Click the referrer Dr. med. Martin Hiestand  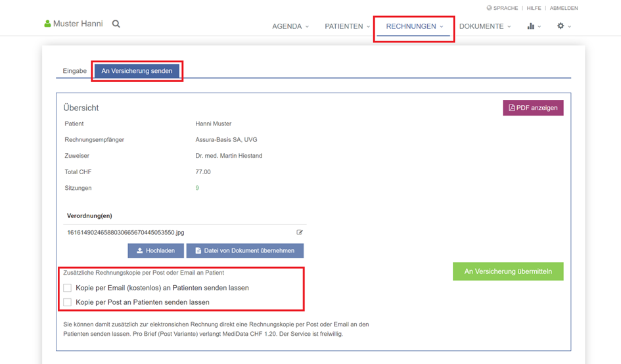pos(229,156)
